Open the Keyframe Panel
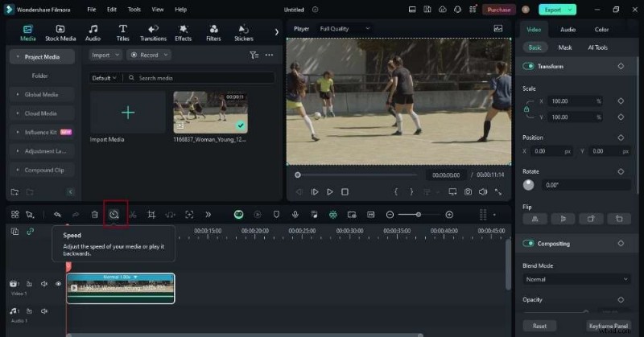644x337 pixels. (609, 326)
